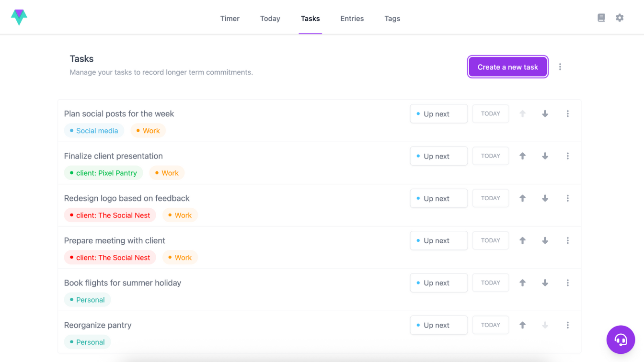
Task: Open status dropdown for 'Book flights for summer holiday'
Action: click(438, 283)
